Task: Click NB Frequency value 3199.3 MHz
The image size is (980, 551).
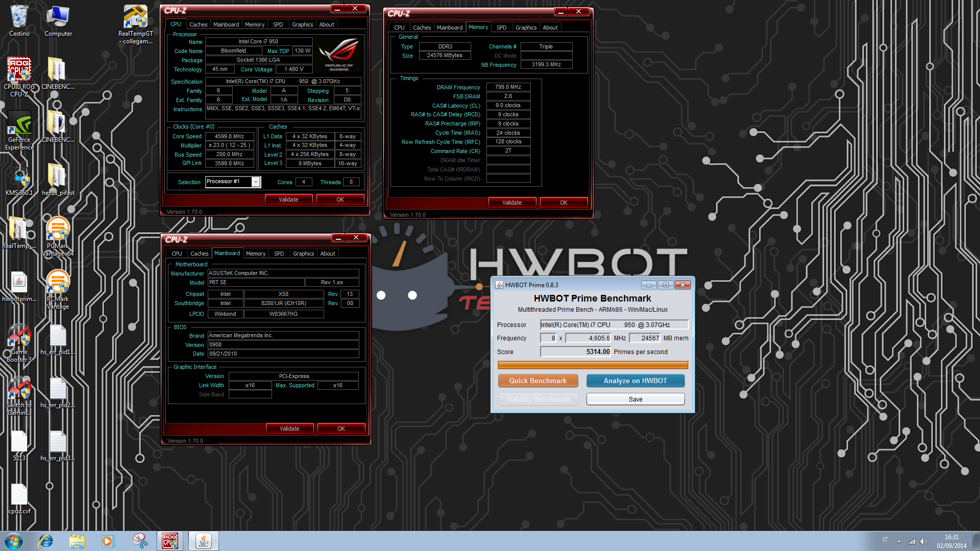Action: (x=546, y=65)
